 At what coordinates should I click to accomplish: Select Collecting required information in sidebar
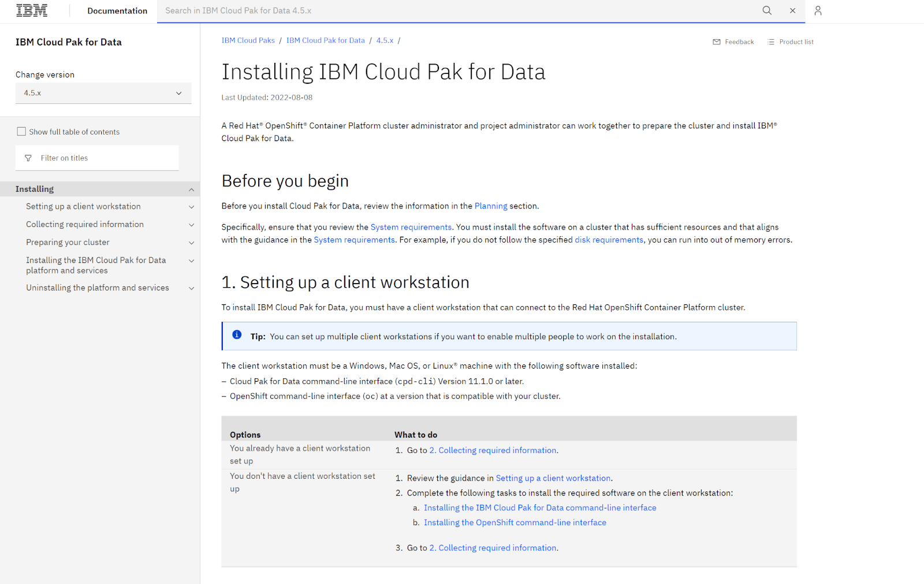(85, 224)
